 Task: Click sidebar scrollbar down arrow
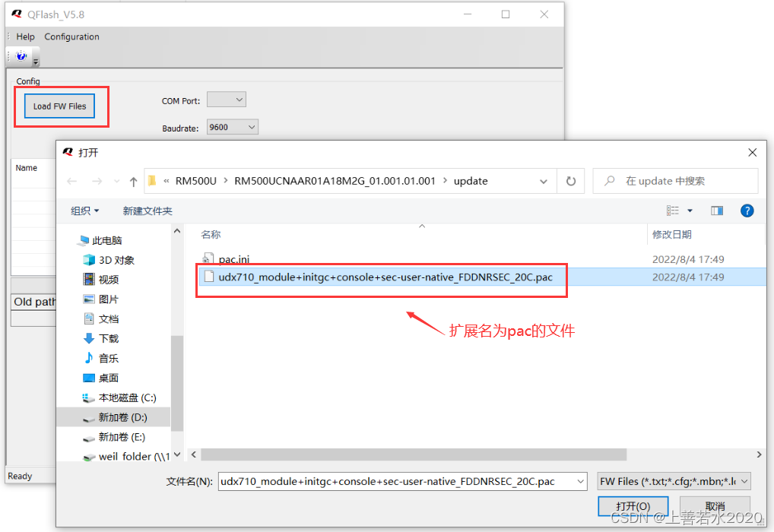(177, 454)
